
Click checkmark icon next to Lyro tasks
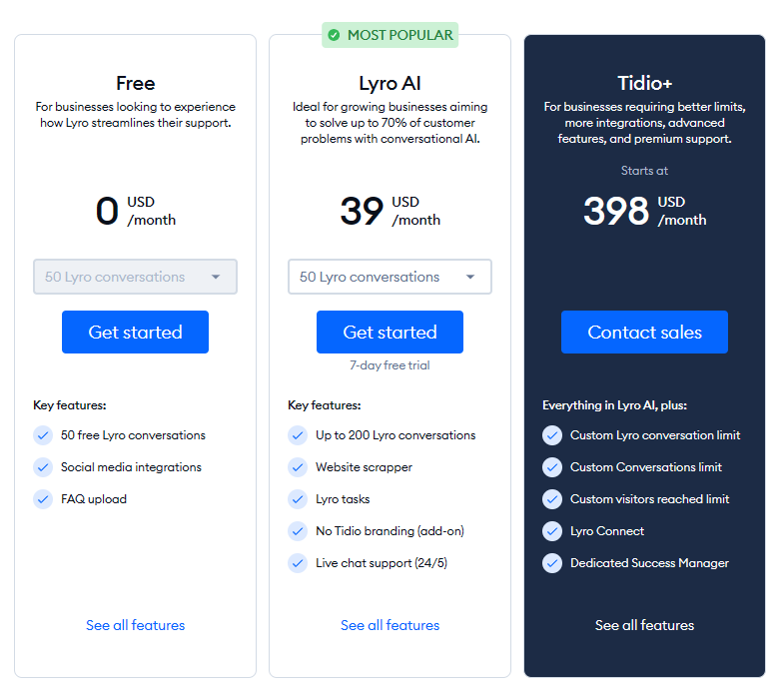coord(298,499)
